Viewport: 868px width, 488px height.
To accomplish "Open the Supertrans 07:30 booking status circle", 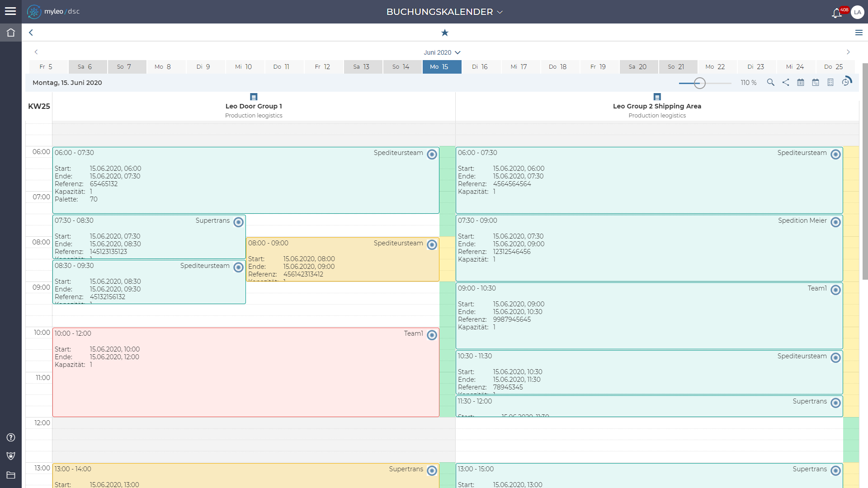I will [x=238, y=222].
